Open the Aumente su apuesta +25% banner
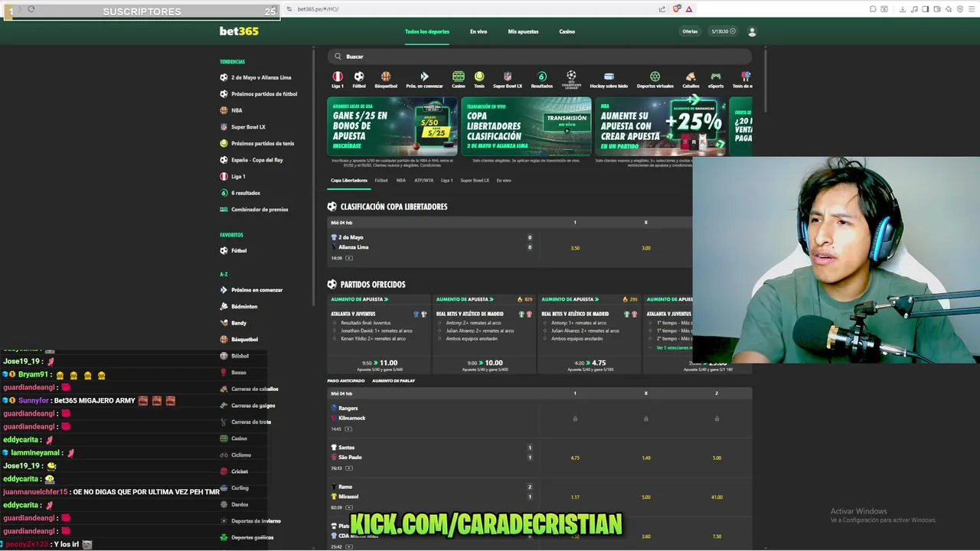 [x=661, y=126]
